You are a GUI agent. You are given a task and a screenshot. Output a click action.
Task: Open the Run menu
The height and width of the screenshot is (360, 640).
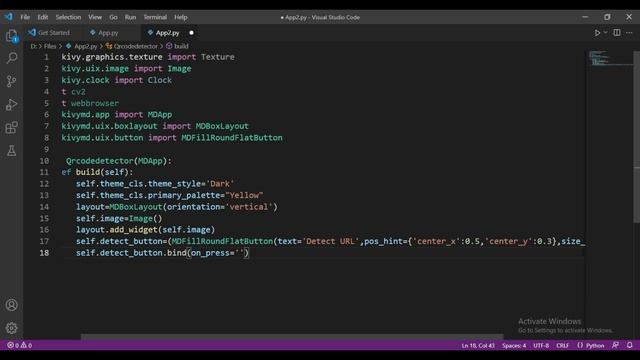click(130, 17)
